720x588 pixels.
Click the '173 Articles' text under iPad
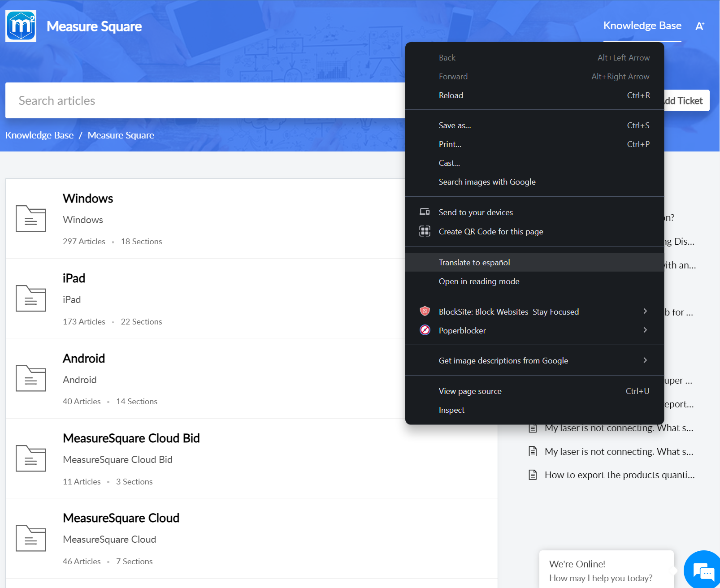tap(84, 322)
